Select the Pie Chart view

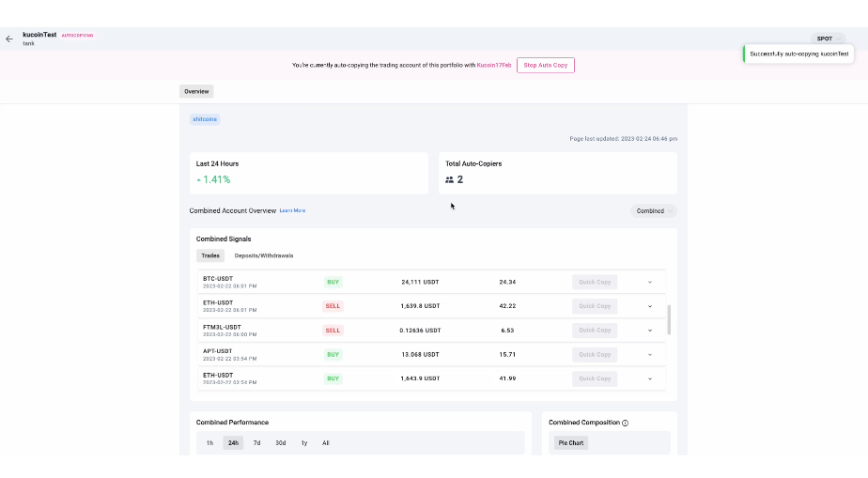click(571, 442)
